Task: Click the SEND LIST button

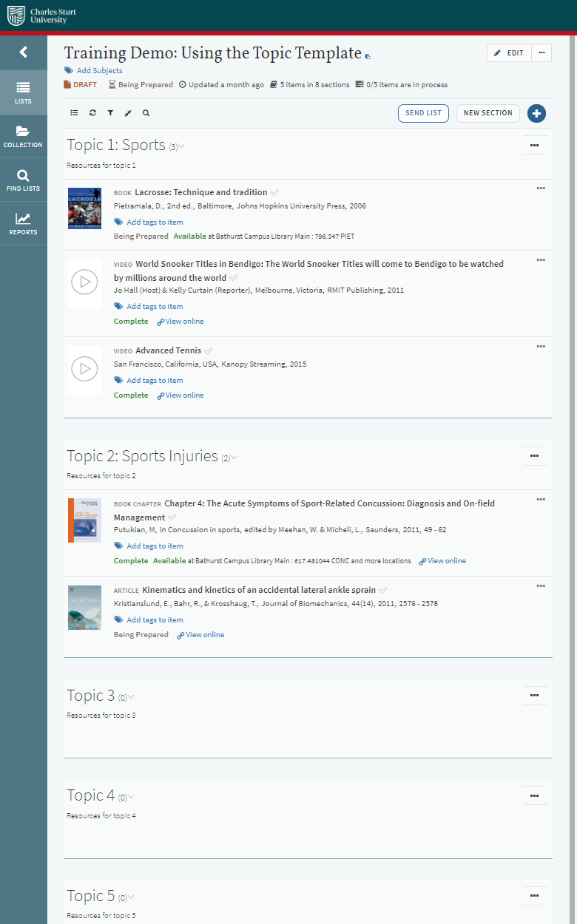Action: [422, 113]
